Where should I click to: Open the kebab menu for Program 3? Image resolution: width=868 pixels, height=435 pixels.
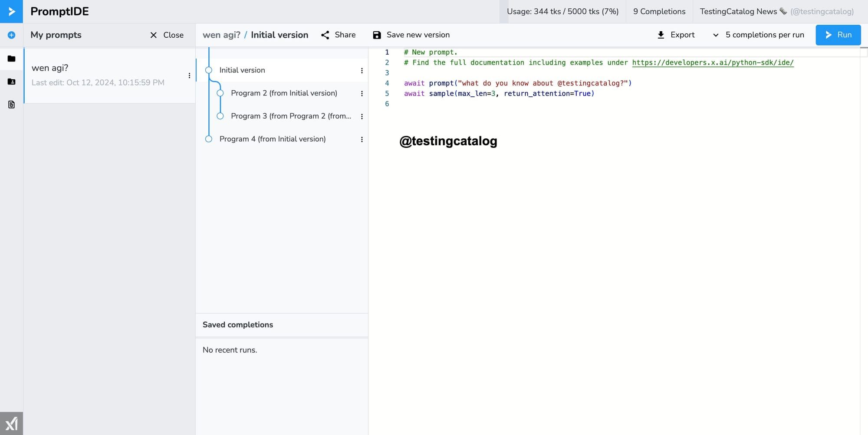(362, 116)
